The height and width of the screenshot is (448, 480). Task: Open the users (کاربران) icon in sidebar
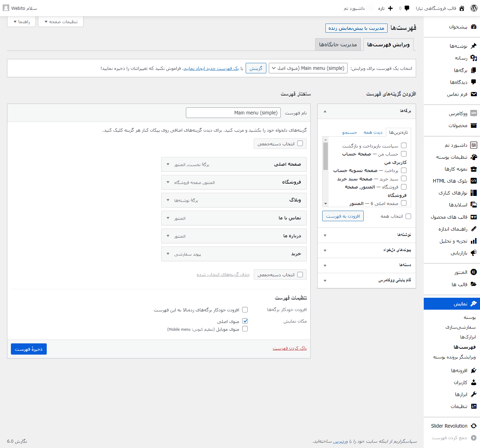click(474, 382)
